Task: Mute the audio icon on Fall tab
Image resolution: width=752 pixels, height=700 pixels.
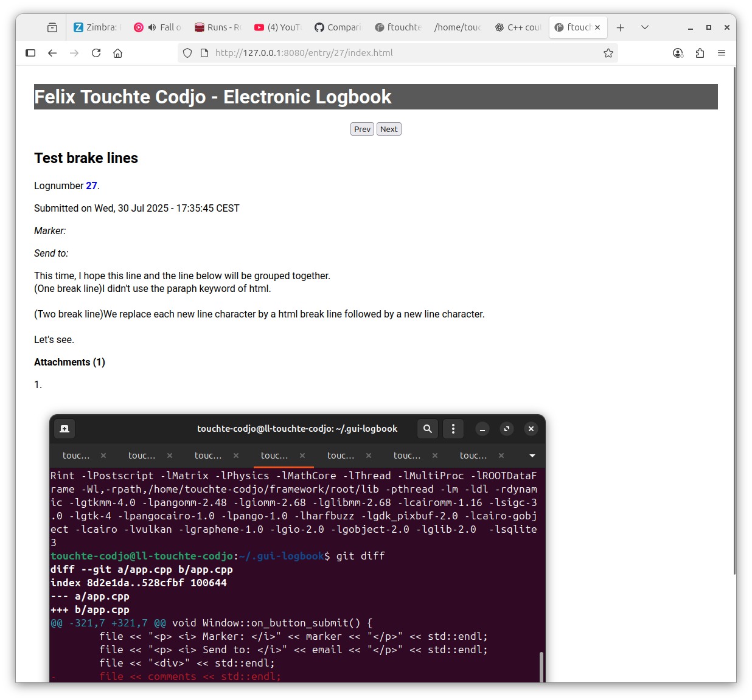Action: [x=151, y=27]
